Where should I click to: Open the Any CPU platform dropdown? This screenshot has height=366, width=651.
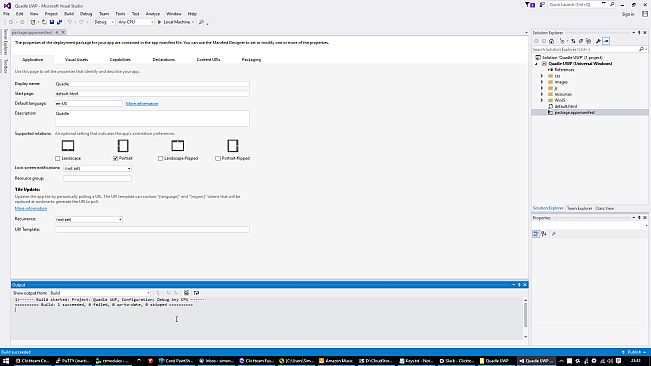point(136,22)
